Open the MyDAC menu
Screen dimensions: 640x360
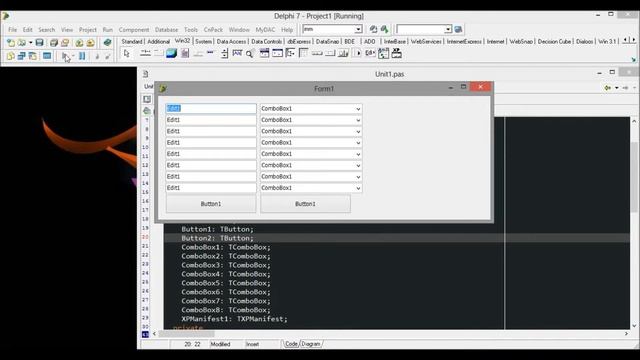coord(265,30)
